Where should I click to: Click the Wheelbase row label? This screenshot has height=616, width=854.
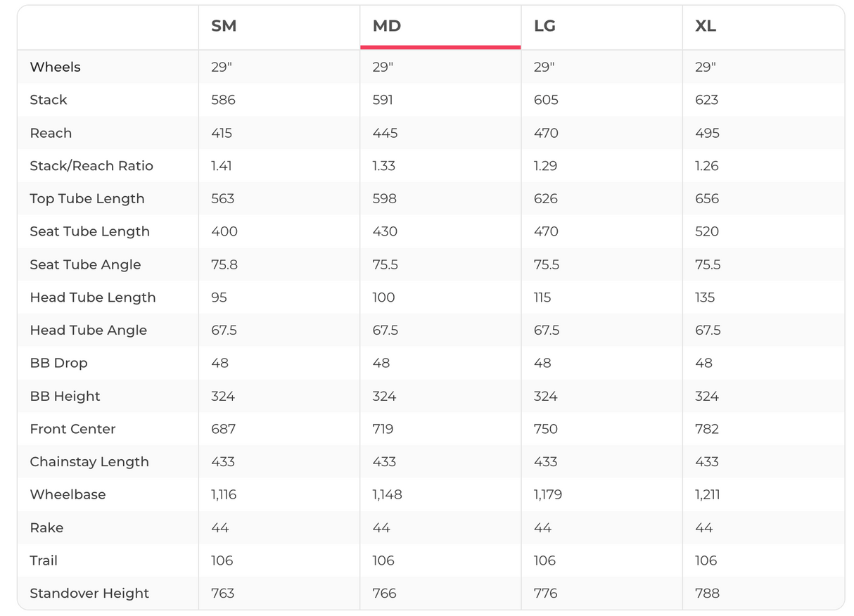point(68,494)
